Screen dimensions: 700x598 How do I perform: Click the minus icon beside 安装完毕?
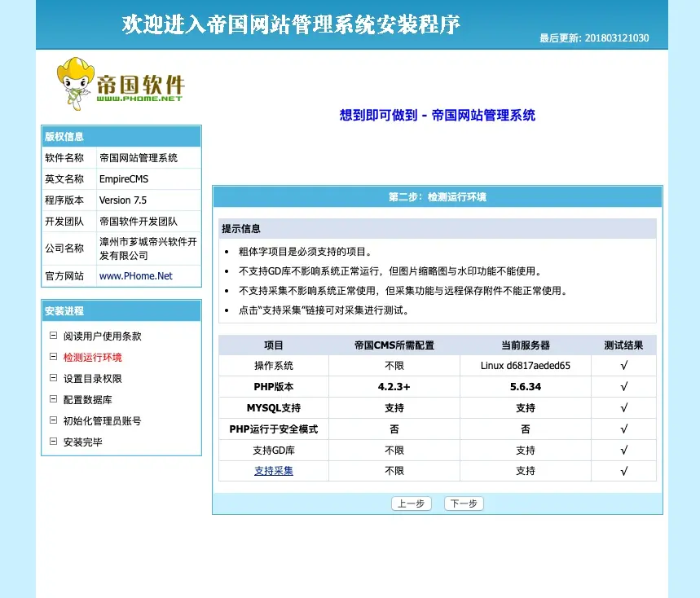(54, 442)
